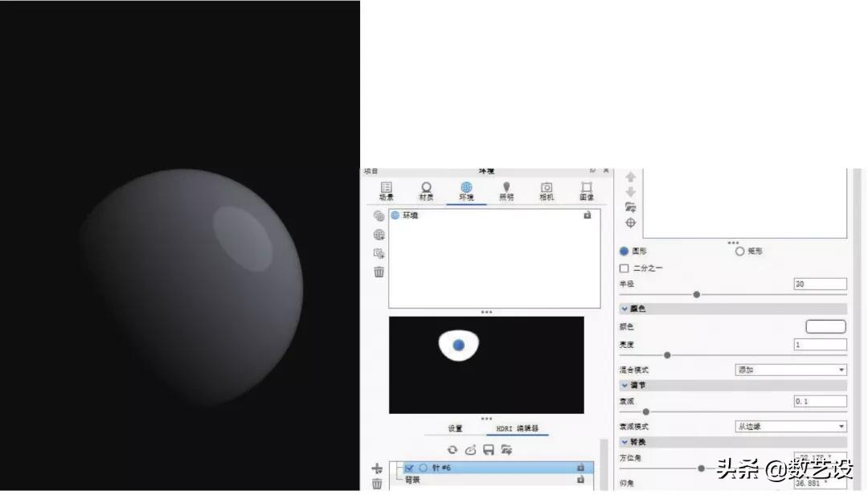The image size is (868, 495).
Task: Select the 背景 item in the pin list
Action: click(x=411, y=478)
